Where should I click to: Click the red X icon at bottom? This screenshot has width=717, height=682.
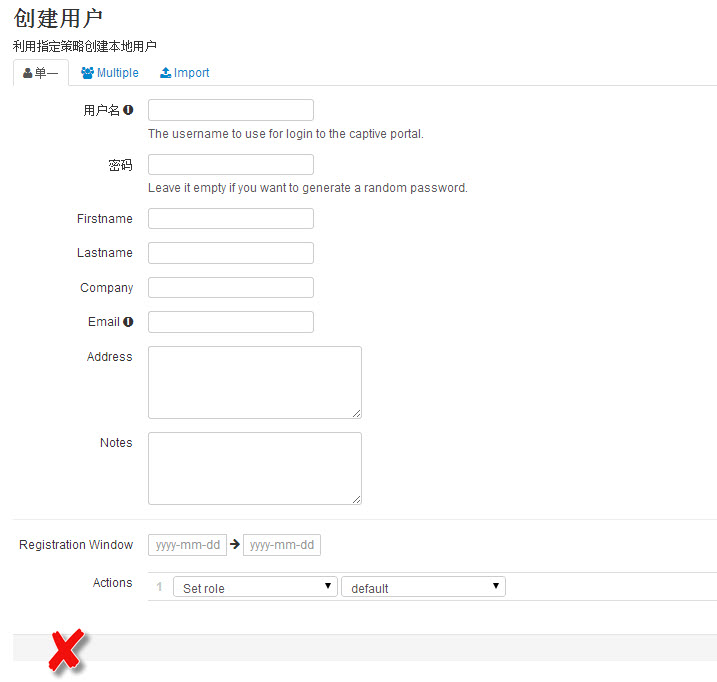click(x=66, y=651)
